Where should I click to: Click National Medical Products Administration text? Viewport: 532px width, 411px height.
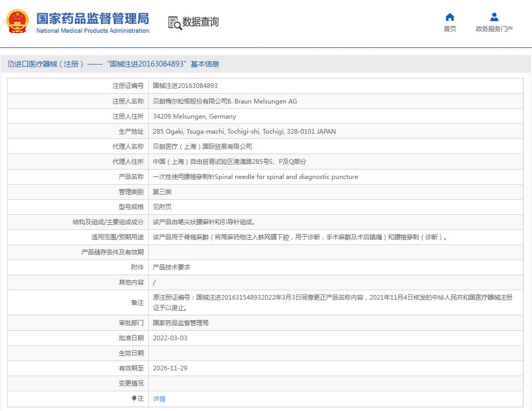(x=93, y=31)
